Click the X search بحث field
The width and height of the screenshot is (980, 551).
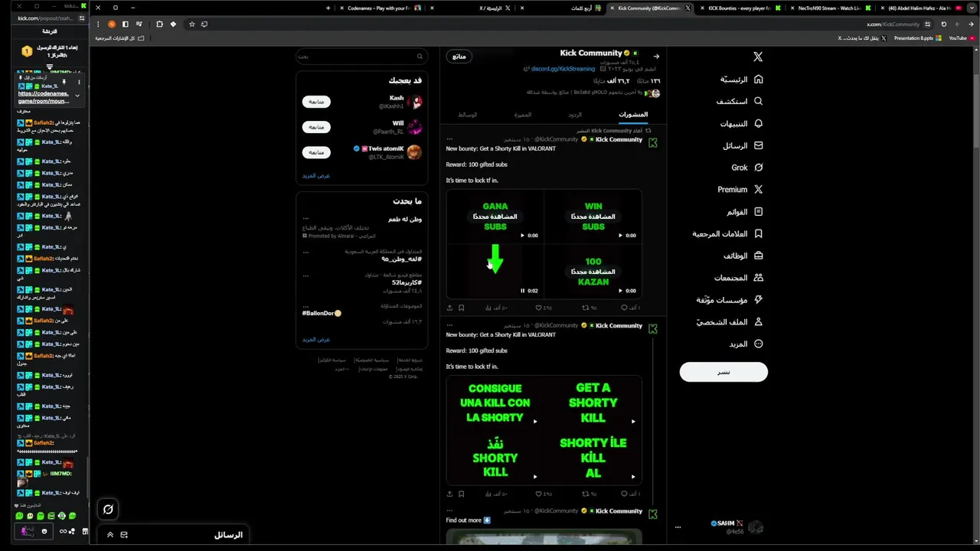pyautogui.click(x=361, y=56)
